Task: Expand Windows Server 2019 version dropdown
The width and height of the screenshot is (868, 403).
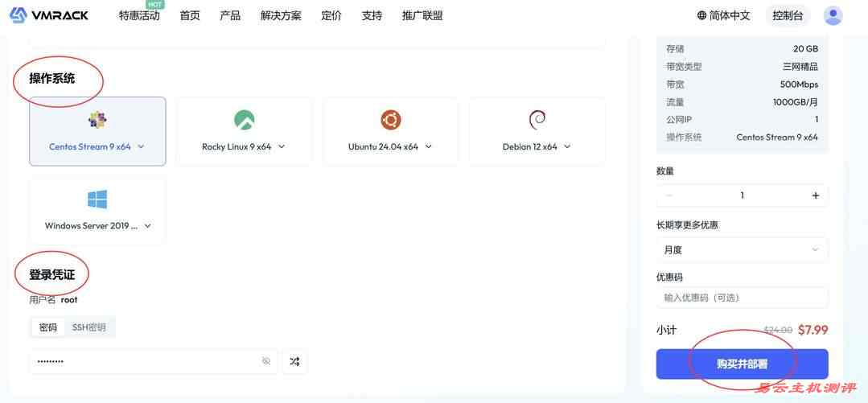Action: (148, 226)
